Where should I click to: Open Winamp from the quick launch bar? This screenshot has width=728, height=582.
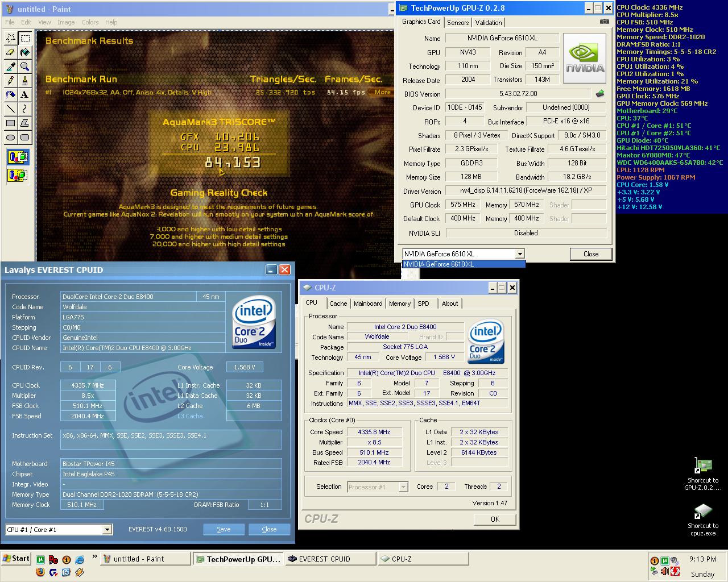[x=79, y=572]
